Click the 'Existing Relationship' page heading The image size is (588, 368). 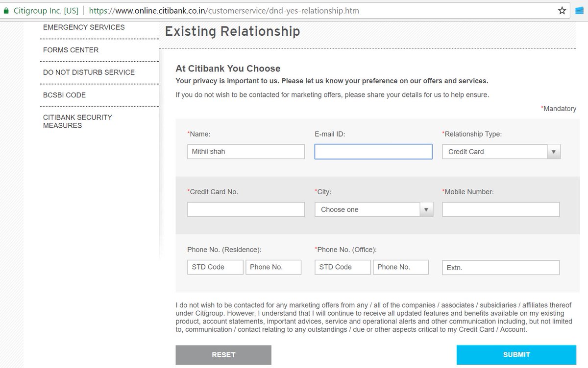point(232,32)
